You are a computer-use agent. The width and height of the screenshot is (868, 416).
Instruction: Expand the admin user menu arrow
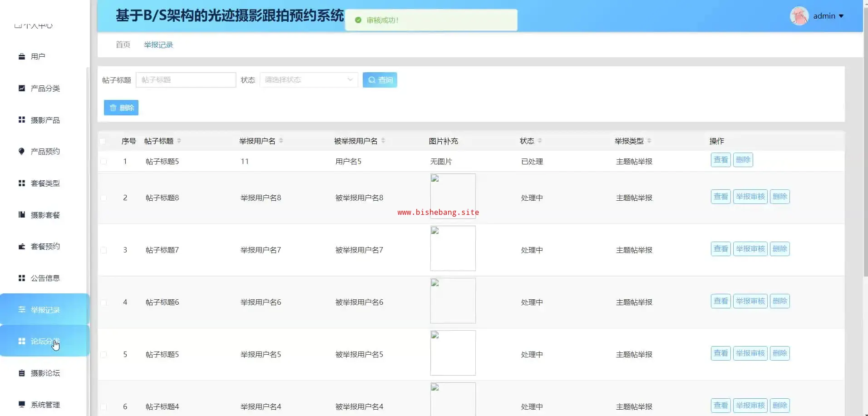point(841,16)
